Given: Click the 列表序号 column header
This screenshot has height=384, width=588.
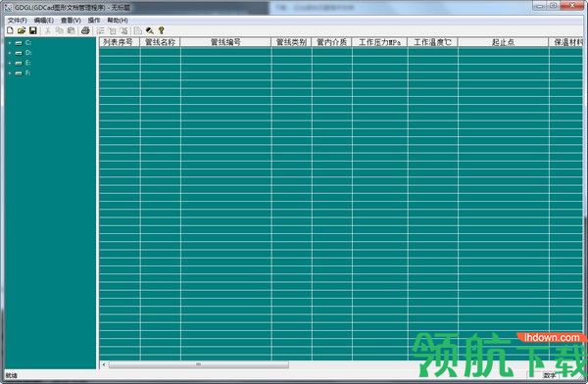Looking at the screenshot, I should (x=120, y=42).
